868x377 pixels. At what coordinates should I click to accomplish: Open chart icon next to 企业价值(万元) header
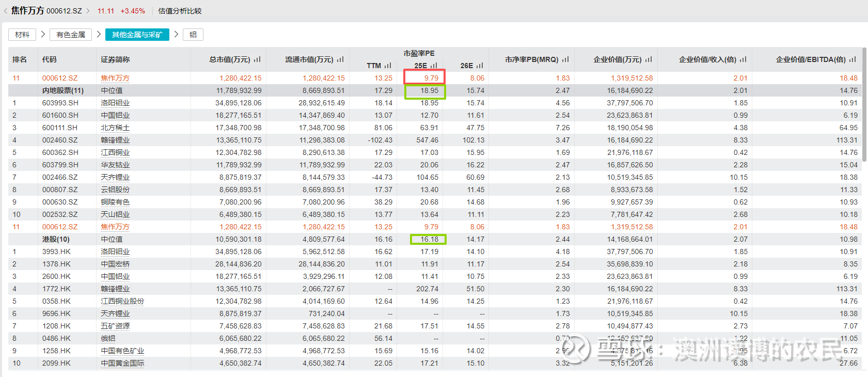click(649, 59)
